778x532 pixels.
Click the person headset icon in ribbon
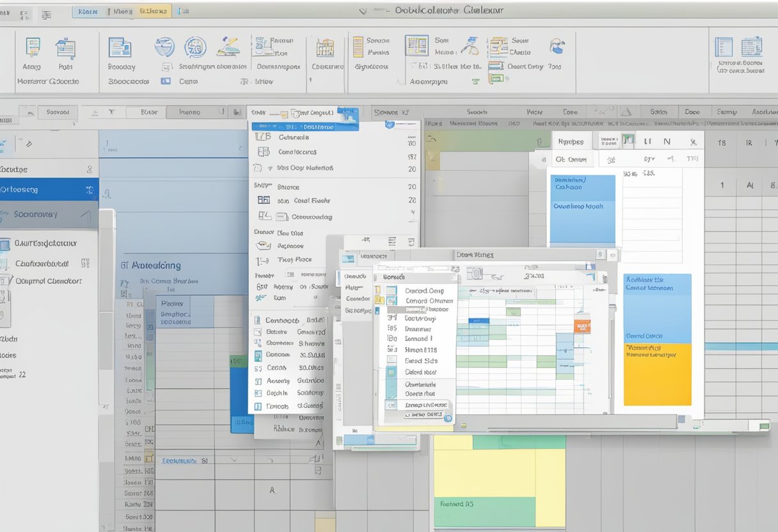557,46
